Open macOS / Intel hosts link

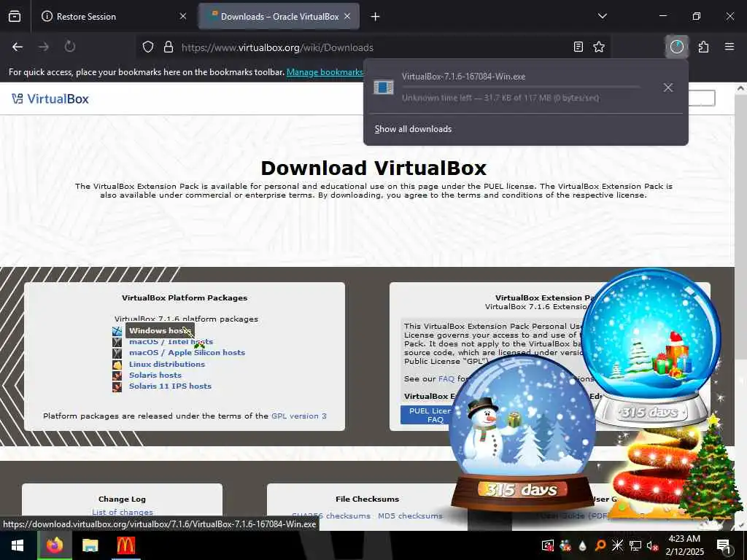171,342
